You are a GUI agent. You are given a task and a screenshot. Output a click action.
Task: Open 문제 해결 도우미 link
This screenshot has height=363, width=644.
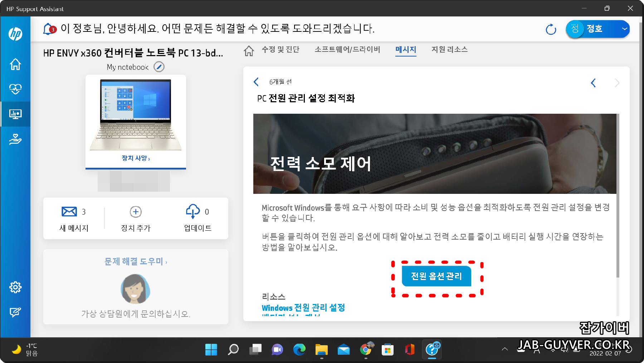click(136, 261)
